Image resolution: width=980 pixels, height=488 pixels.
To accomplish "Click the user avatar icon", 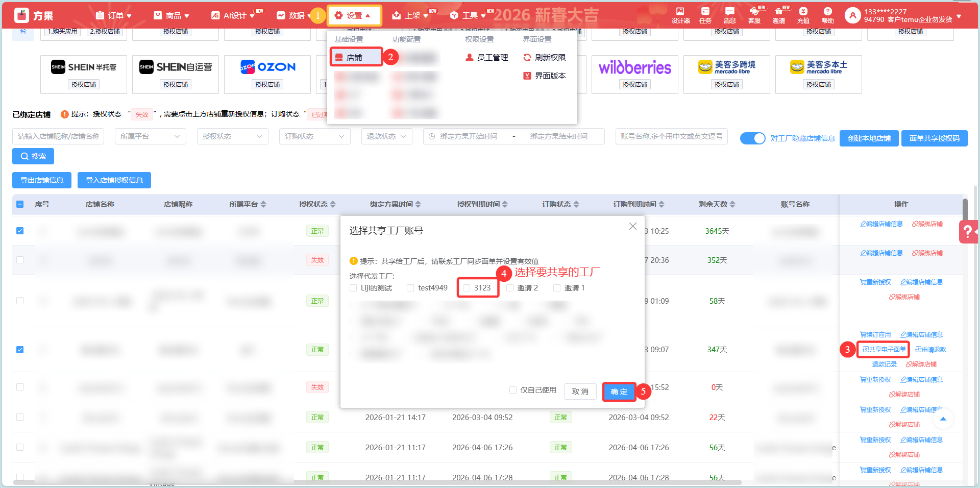I will tap(852, 15).
